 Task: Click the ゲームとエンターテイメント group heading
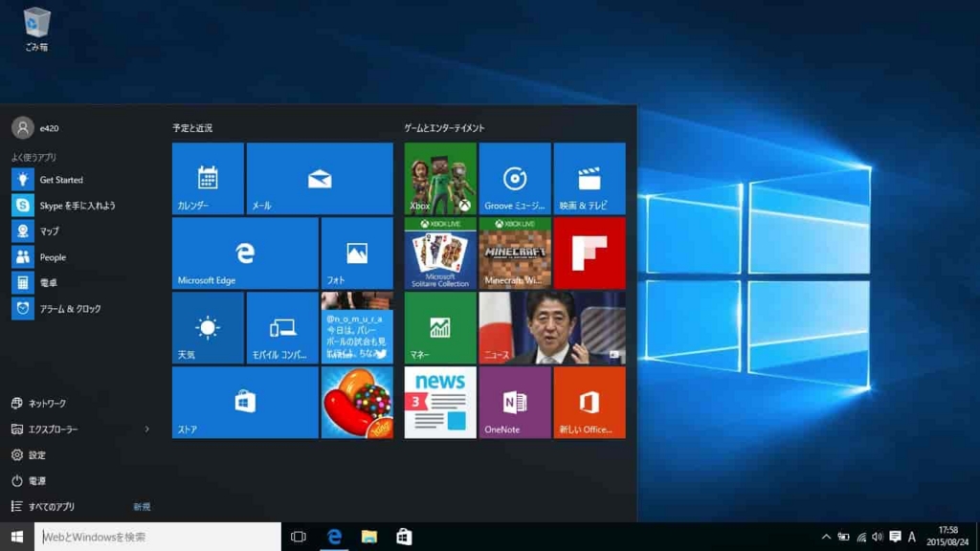(444, 128)
